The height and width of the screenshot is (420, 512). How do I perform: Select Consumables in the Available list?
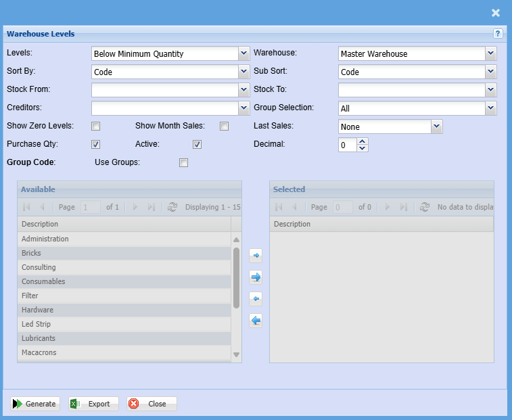[43, 281]
